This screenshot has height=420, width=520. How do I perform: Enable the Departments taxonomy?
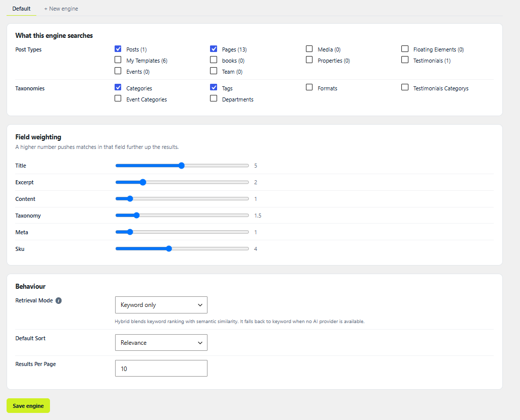tap(214, 99)
